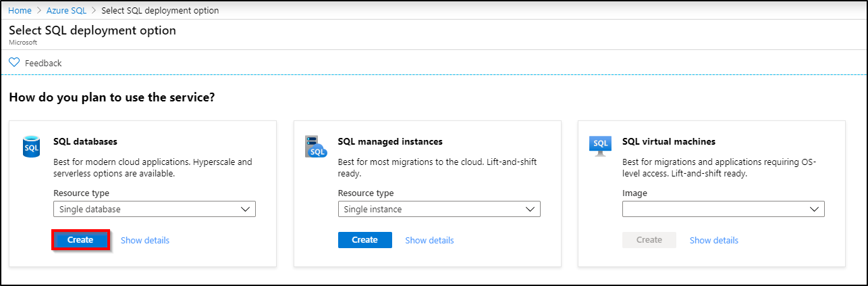Click the SQL managed instances card heading

[x=390, y=142]
